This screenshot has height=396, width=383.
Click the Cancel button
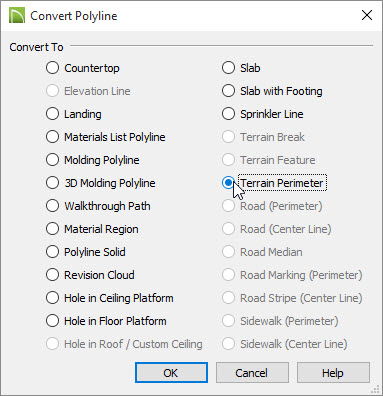click(252, 373)
